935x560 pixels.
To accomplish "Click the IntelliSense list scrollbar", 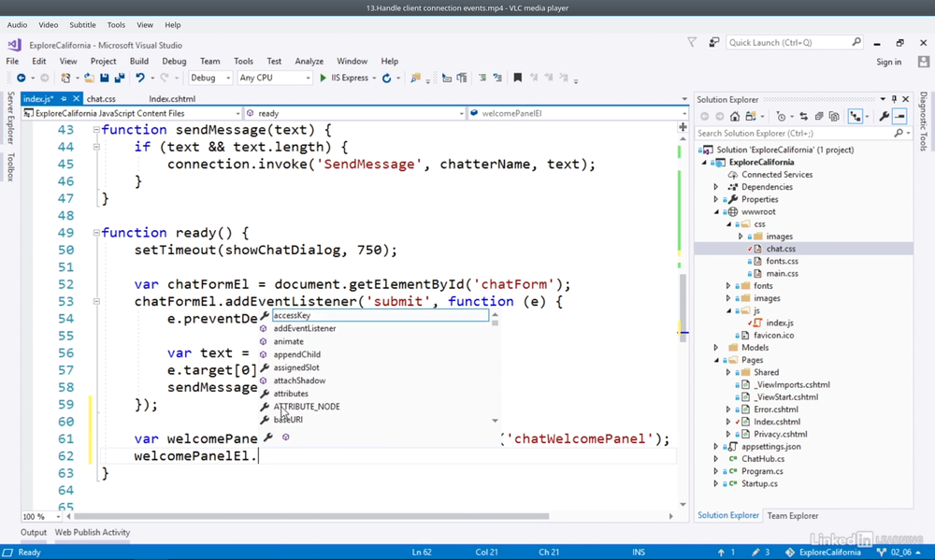I will [495, 368].
